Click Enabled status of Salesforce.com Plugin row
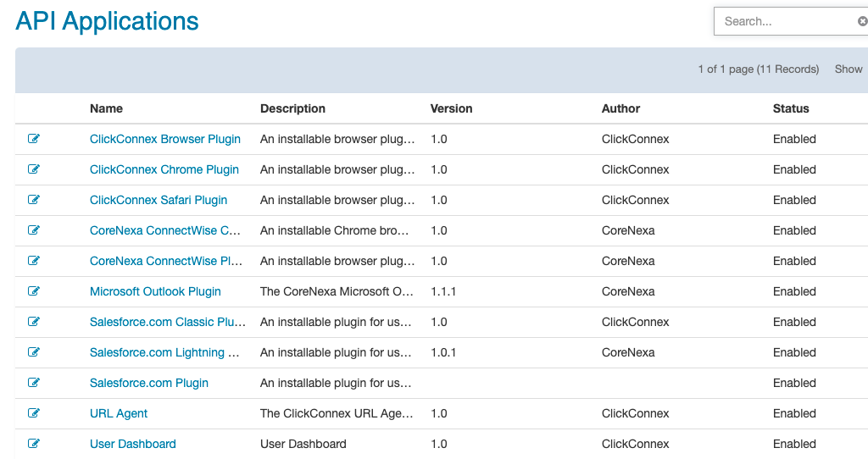 coord(794,383)
